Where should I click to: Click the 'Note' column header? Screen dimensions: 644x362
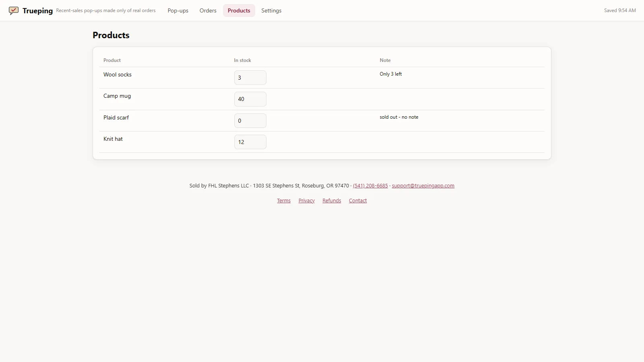[385, 60]
